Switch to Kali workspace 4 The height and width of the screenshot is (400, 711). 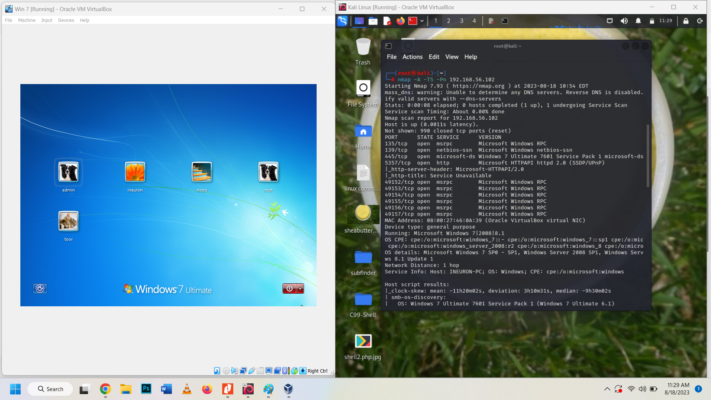(474, 21)
